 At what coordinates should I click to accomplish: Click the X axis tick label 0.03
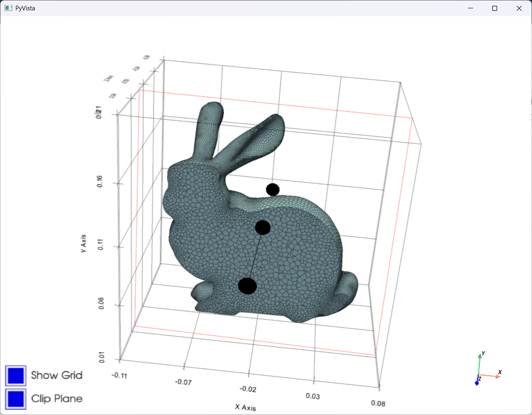coord(313,396)
